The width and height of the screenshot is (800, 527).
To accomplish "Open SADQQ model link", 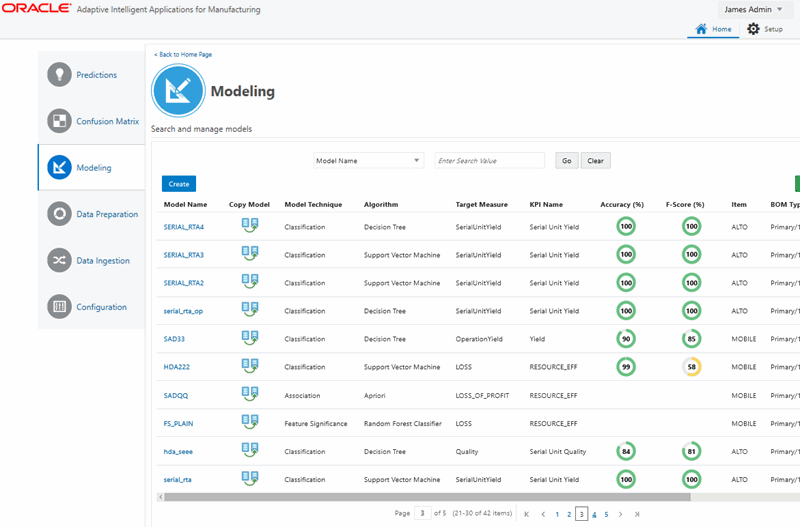I will click(176, 395).
